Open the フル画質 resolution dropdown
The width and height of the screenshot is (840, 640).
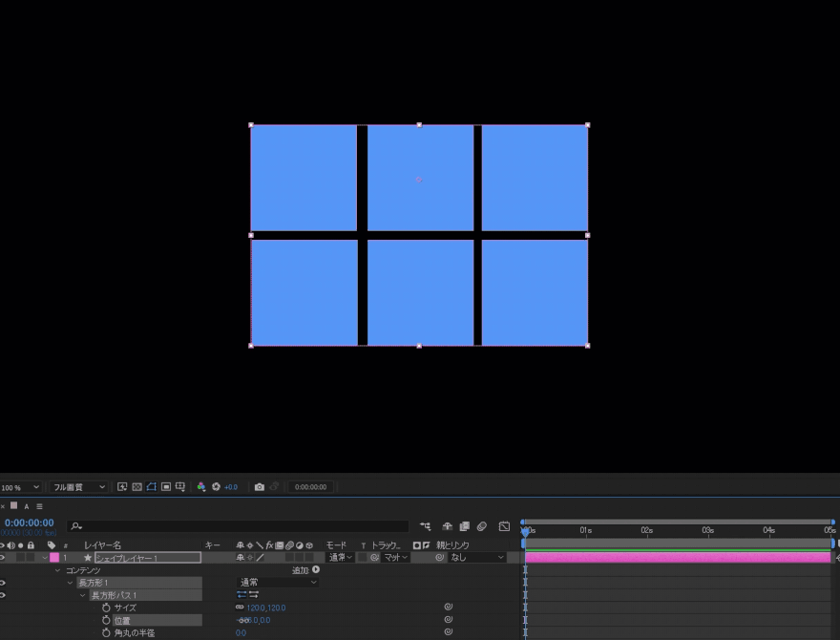79,487
